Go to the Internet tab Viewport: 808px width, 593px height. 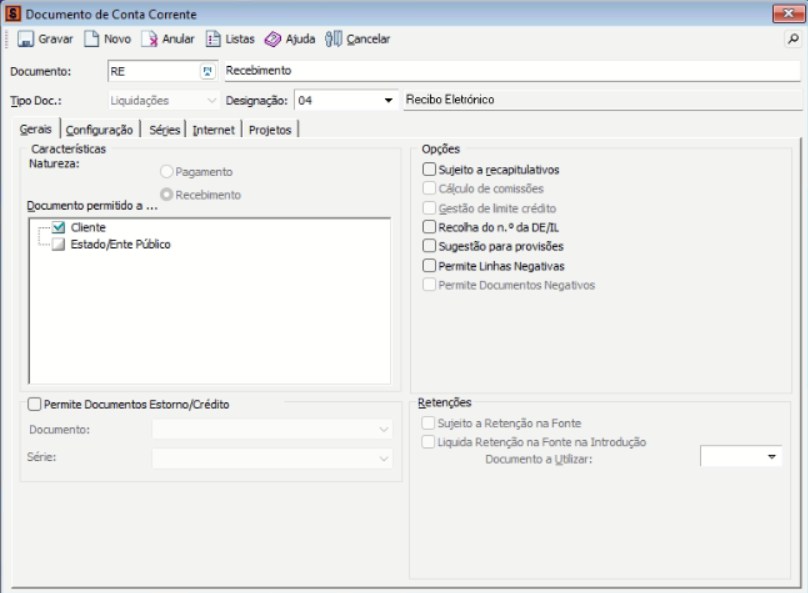click(x=214, y=130)
